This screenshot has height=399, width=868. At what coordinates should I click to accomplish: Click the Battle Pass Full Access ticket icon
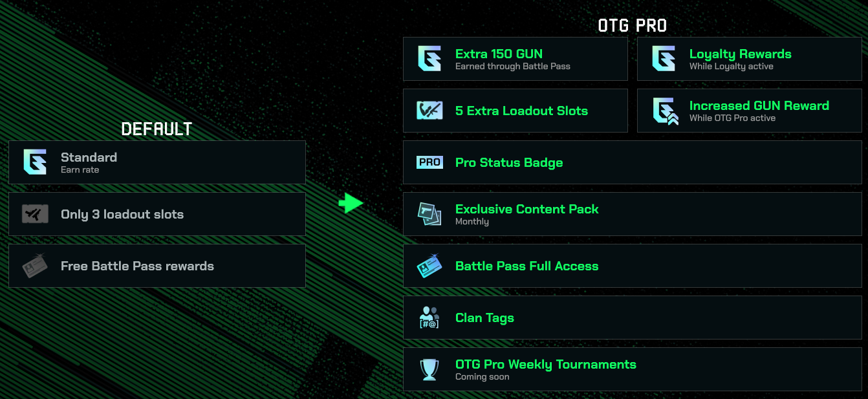pos(429,266)
